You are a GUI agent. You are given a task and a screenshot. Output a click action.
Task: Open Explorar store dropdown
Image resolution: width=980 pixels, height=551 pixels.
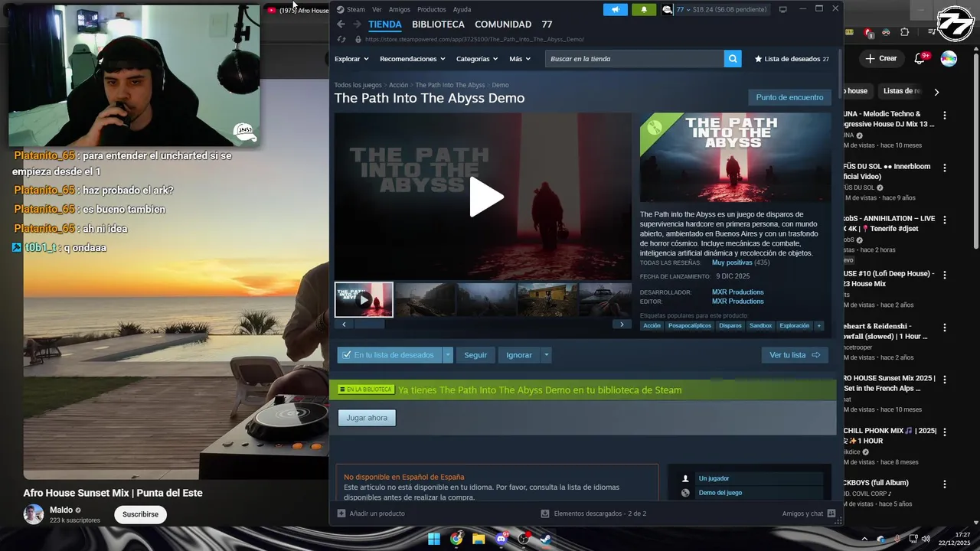[x=351, y=59]
